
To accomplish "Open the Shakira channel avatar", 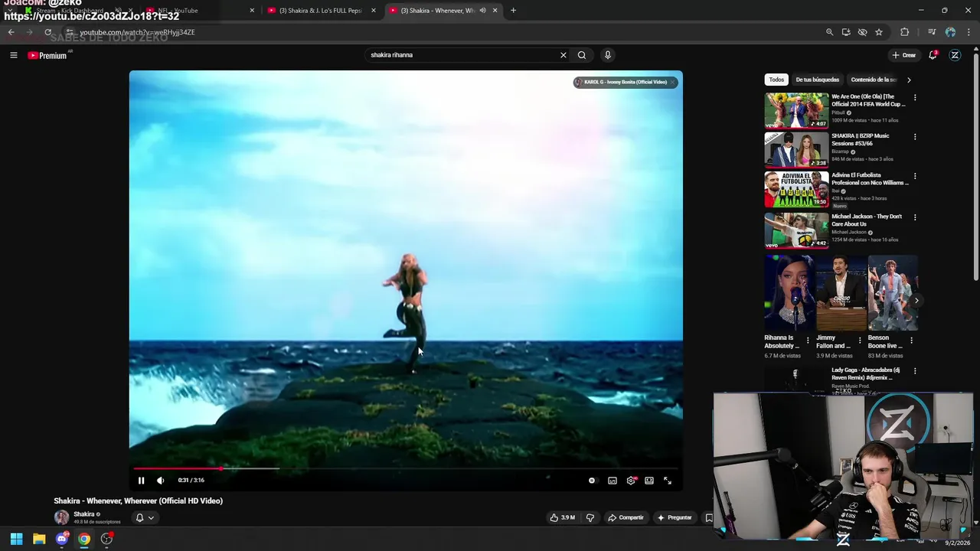I will click(x=61, y=517).
